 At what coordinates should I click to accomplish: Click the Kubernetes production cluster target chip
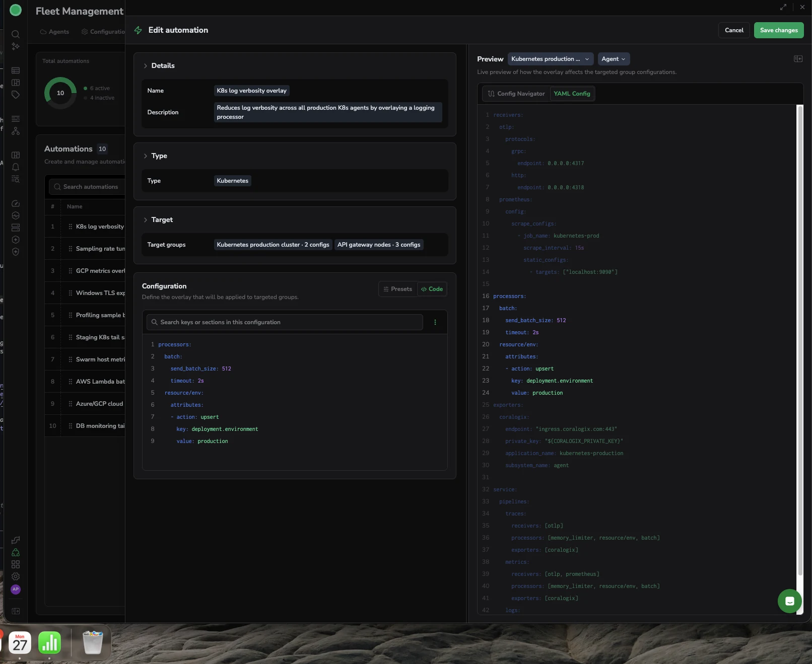click(273, 245)
